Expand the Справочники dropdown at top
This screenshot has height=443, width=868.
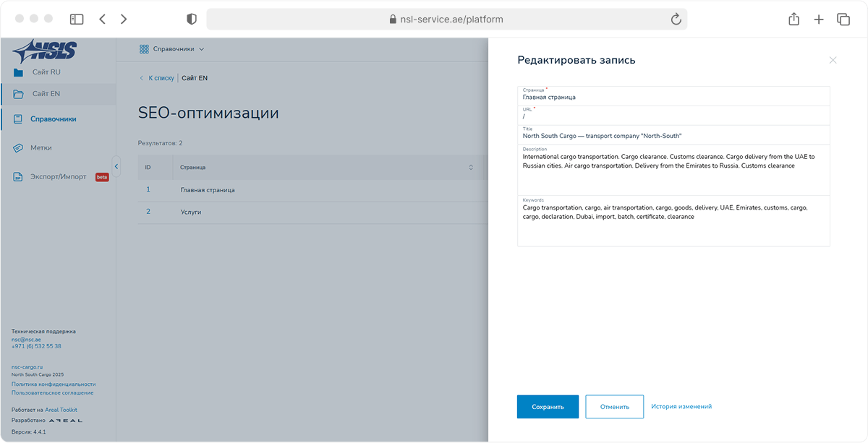[172, 49]
